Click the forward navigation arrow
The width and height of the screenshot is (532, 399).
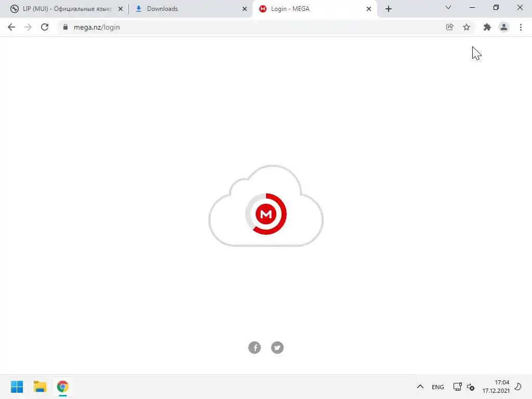(x=28, y=27)
